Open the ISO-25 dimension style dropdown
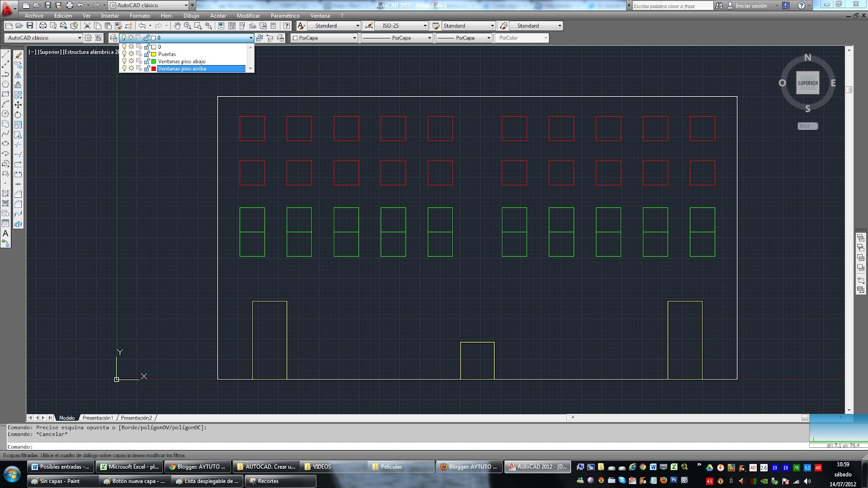This screenshot has width=868, height=488. pyautogui.click(x=402, y=25)
